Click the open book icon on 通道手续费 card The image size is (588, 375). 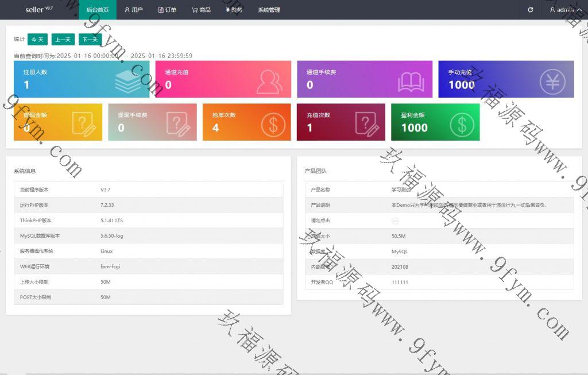click(411, 82)
